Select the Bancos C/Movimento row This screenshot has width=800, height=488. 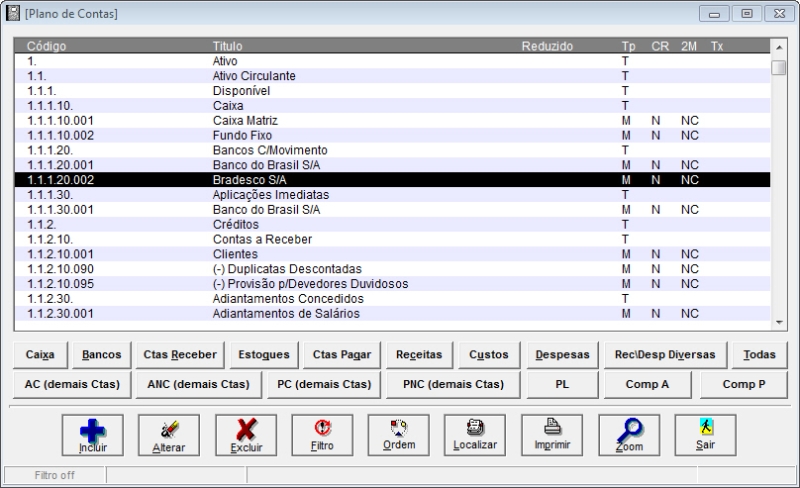click(392, 150)
